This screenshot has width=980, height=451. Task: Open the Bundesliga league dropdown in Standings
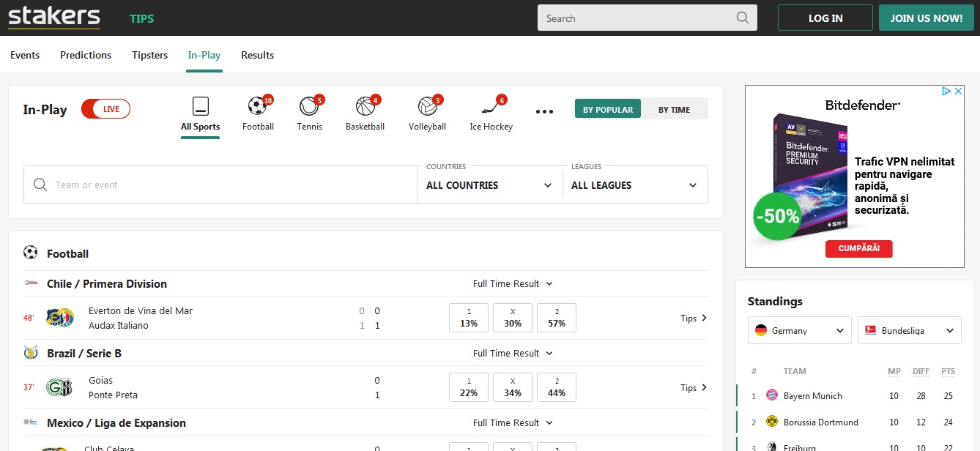(910, 330)
